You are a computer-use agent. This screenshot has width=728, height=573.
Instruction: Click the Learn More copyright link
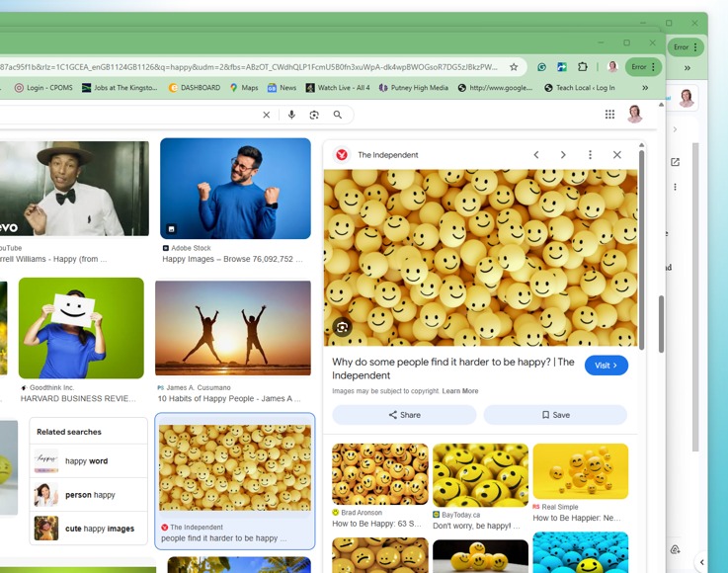click(x=459, y=391)
